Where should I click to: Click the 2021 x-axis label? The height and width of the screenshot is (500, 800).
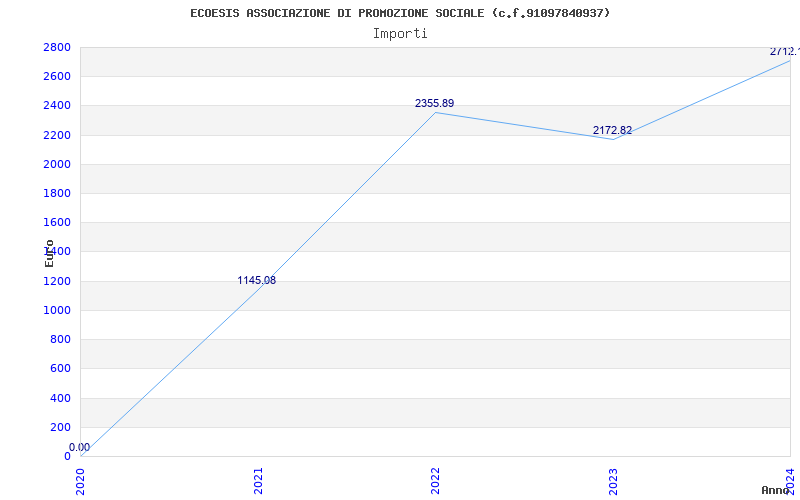[x=258, y=481]
